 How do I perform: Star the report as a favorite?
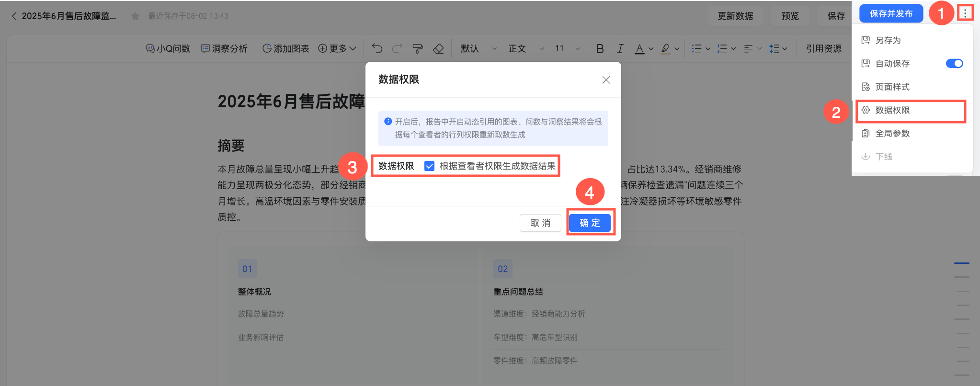coord(135,16)
